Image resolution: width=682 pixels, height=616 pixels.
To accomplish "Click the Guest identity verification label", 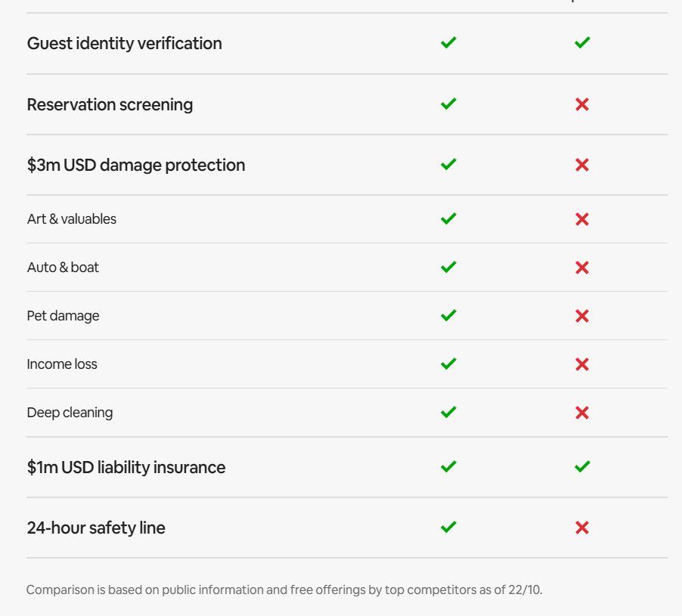I will pos(124,43).
